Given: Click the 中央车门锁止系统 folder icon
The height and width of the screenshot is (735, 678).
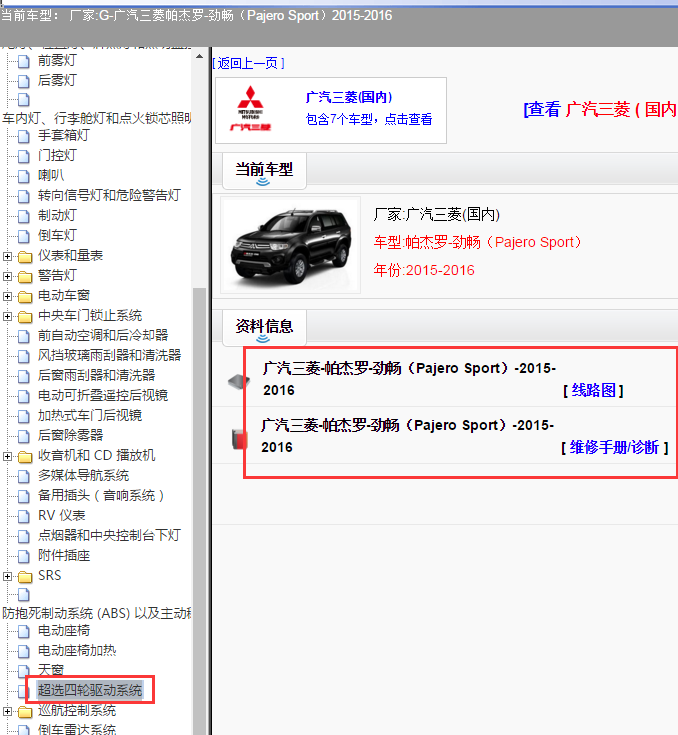Looking at the screenshot, I should click(x=25, y=316).
